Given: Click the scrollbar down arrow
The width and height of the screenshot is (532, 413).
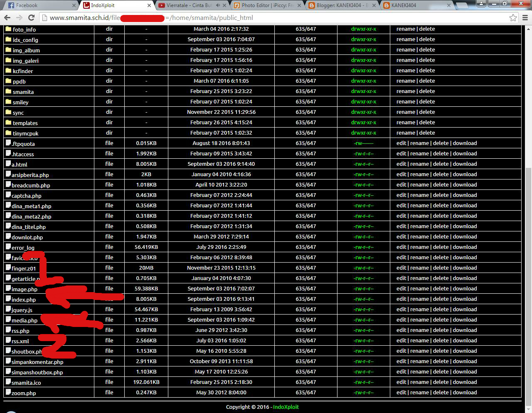Looking at the screenshot, I should click(528, 409).
